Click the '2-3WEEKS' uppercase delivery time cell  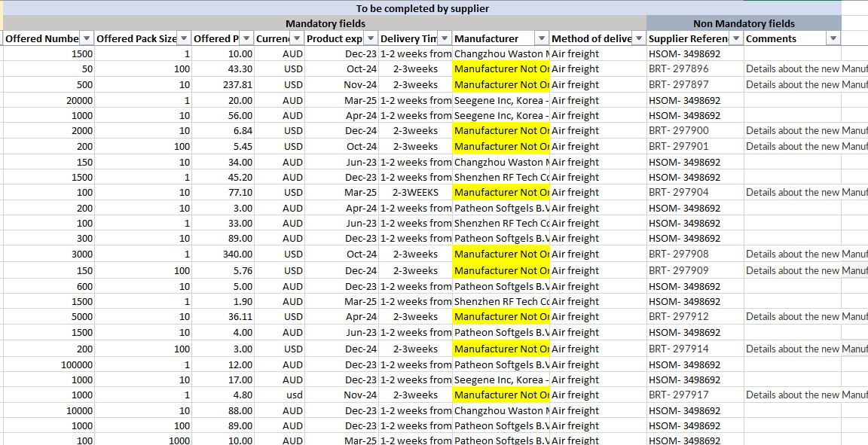(416, 192)
